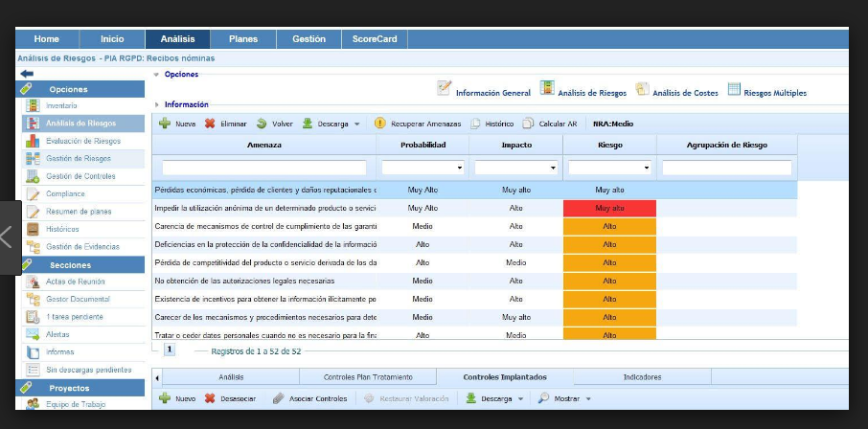Switch to bottom Análisis tab

231,377
